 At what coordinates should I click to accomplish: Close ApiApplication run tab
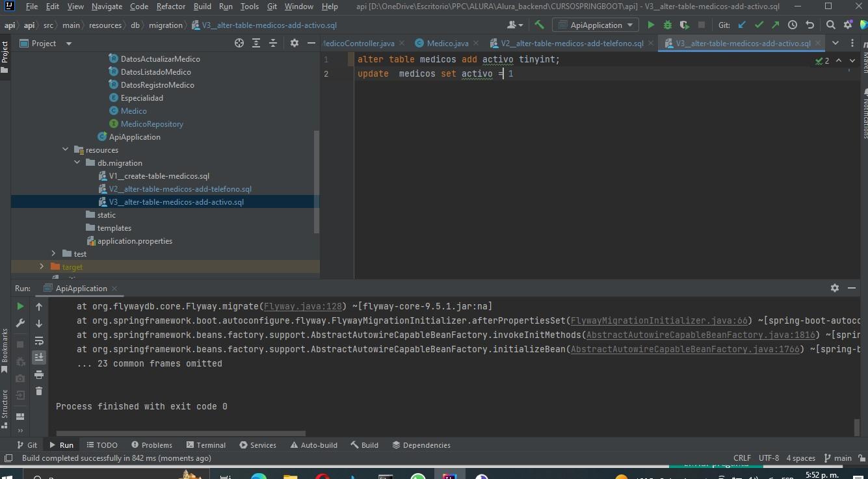click(114, 289)
